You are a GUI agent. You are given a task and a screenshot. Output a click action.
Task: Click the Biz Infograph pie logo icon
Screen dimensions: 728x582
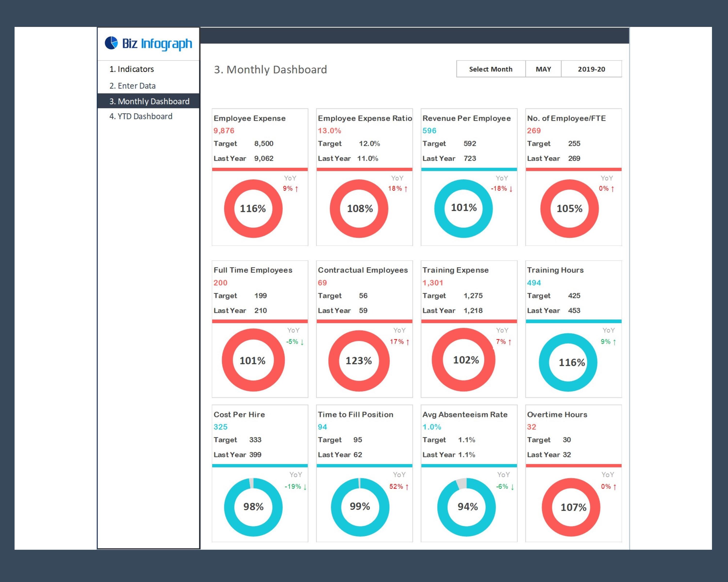coord(111,43)
